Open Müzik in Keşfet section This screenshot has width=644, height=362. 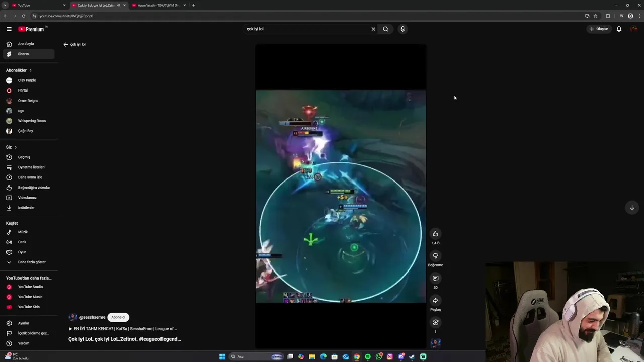[29, 232]
